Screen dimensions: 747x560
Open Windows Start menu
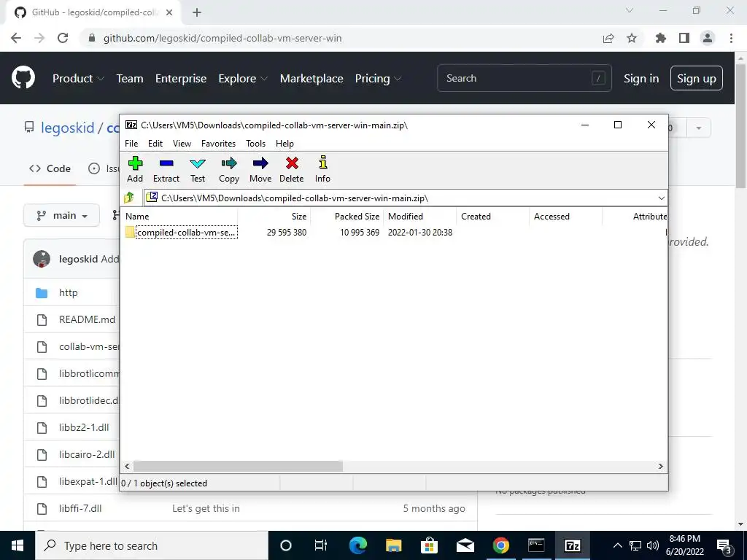[x=18, y=545]
